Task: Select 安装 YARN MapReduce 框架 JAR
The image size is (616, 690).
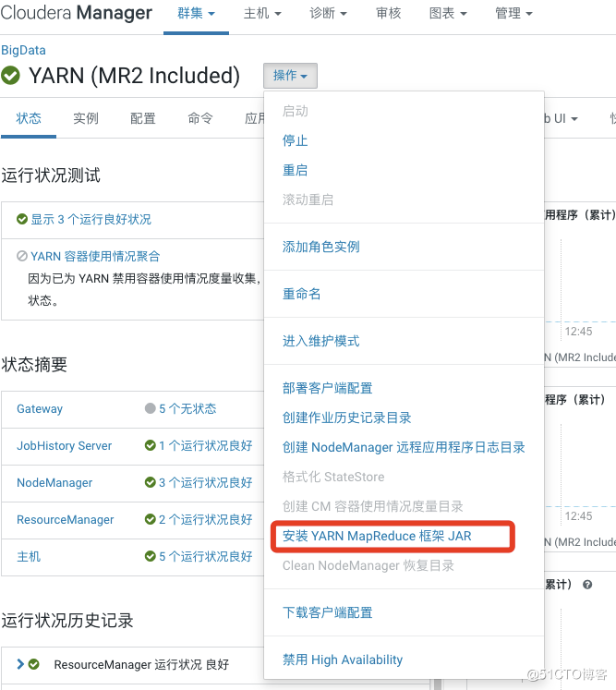Action: (377, 536)
